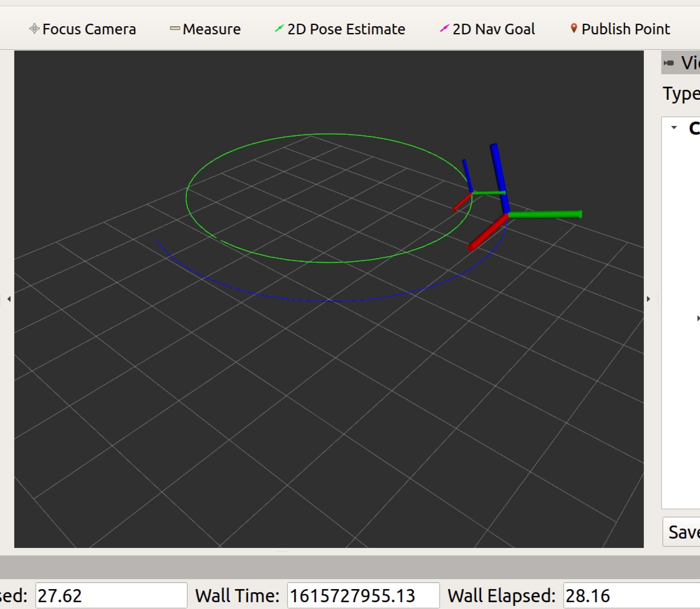Image resolution: width=700 pixels, height=609 pixels.
Task: Click the Views panel header icon
Action: coord(668,62)
